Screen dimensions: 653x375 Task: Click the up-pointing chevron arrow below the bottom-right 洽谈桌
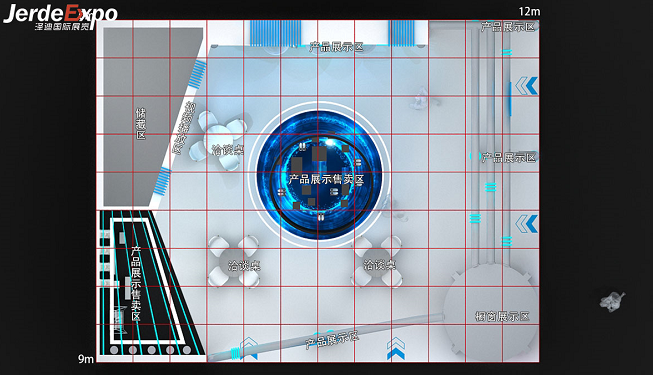tap(396, 349)
